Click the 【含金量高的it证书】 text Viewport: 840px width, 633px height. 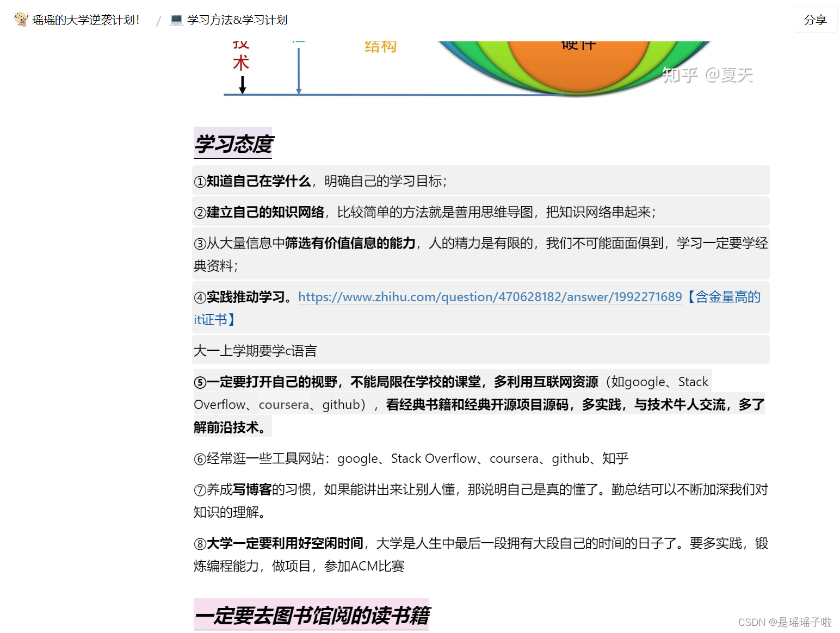724,297
